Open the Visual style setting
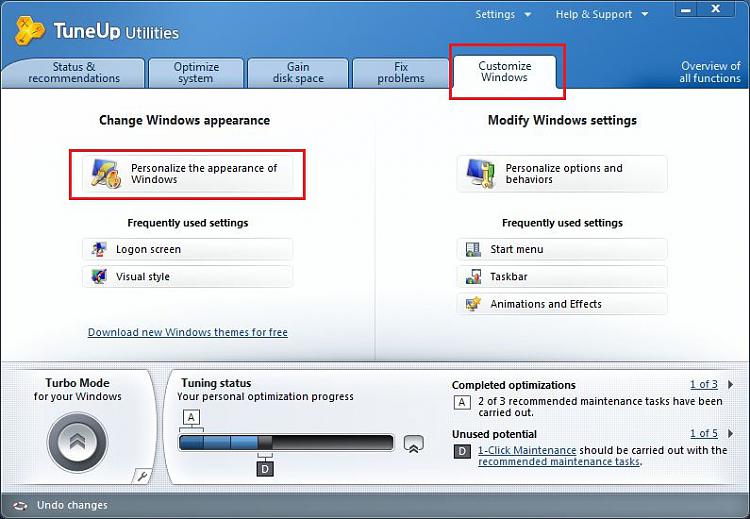The width and height of the screenshot is (750, 519). tap(187, 276)
